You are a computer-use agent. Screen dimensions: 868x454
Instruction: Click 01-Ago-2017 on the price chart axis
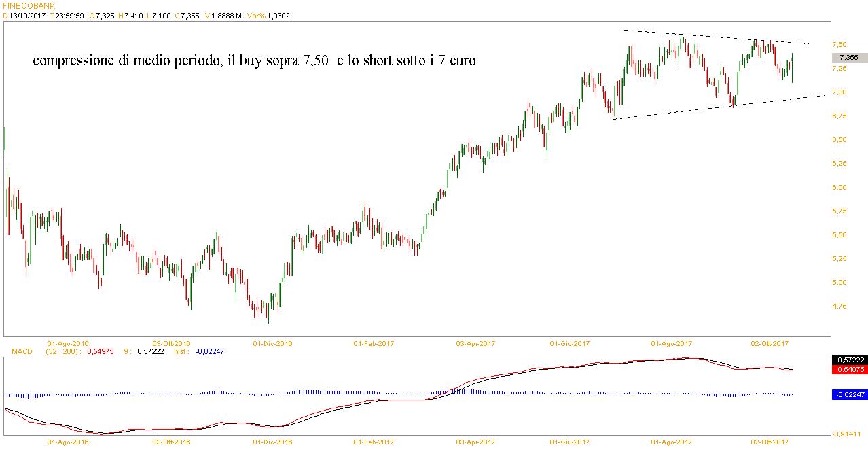pyautogui.click(x=672, y=343)
